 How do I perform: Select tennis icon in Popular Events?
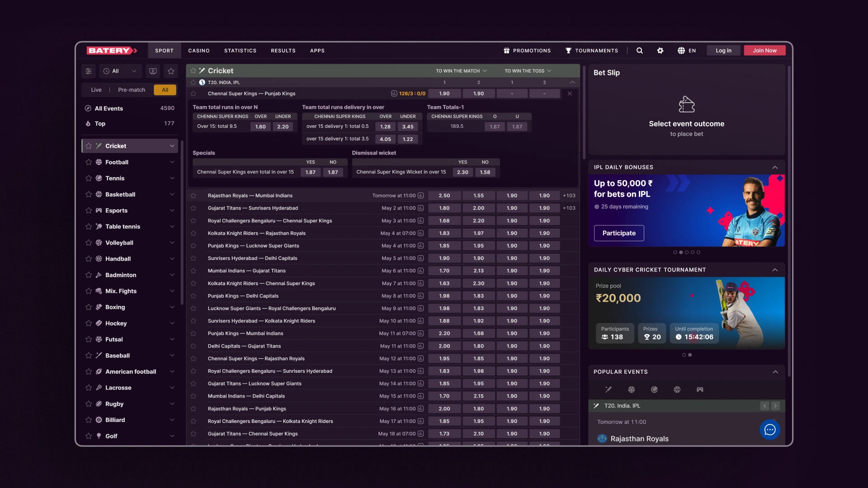click(x=654, y=389)
